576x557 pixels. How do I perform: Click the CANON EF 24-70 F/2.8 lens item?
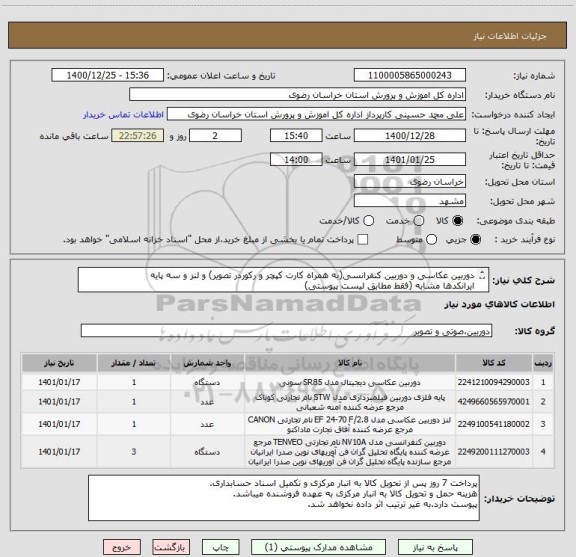click(350, 424)
